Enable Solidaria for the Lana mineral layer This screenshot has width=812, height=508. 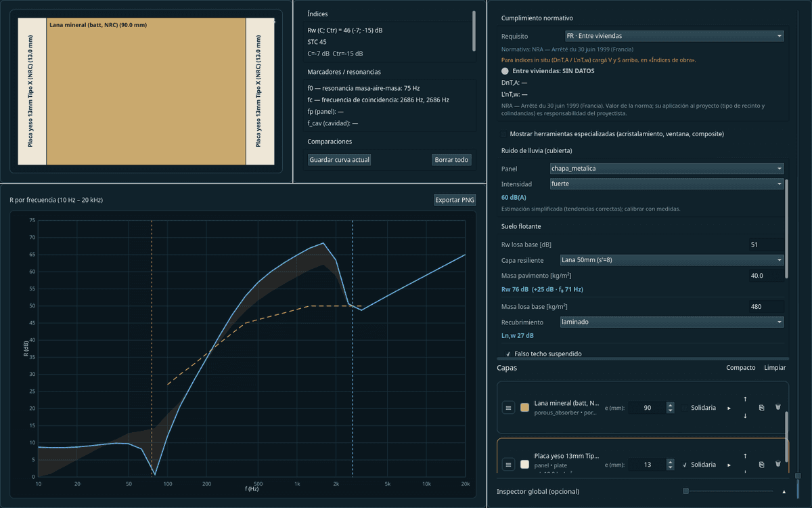(x=685, y=408)
